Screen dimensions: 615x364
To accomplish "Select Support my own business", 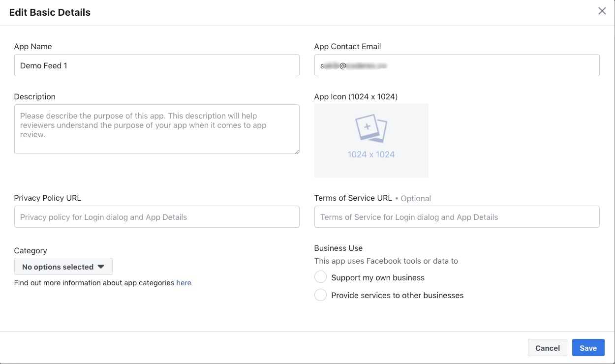I will (x=320, y=277).
